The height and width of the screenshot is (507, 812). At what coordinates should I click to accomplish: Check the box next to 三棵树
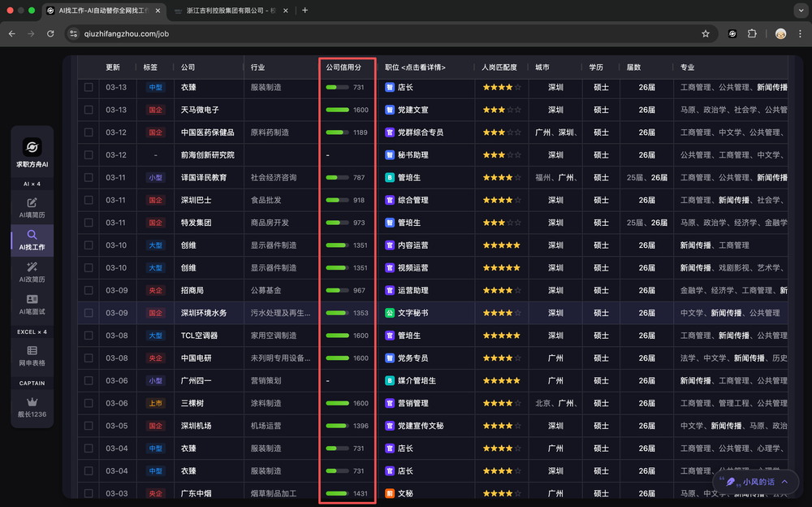tap(89, 403)
